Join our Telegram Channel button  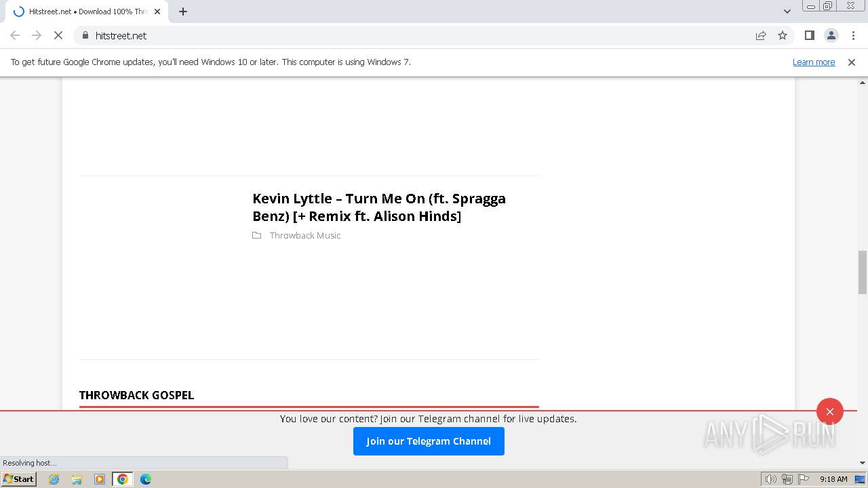[429, 441]
